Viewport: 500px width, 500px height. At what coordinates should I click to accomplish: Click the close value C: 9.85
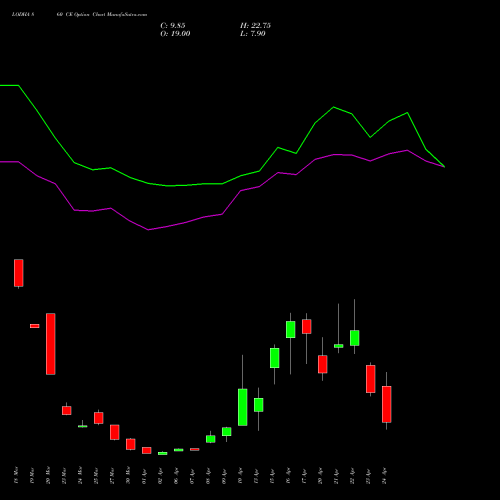point(173,26)
